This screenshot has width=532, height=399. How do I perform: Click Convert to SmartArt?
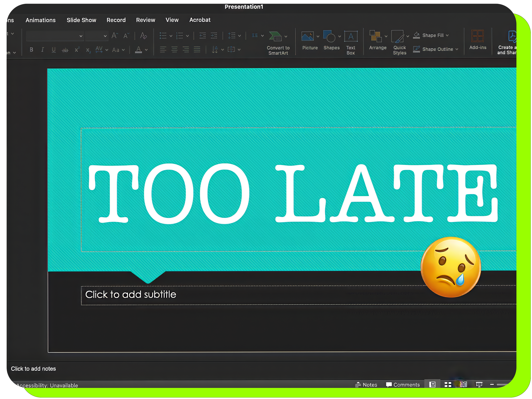pos(278,43)
